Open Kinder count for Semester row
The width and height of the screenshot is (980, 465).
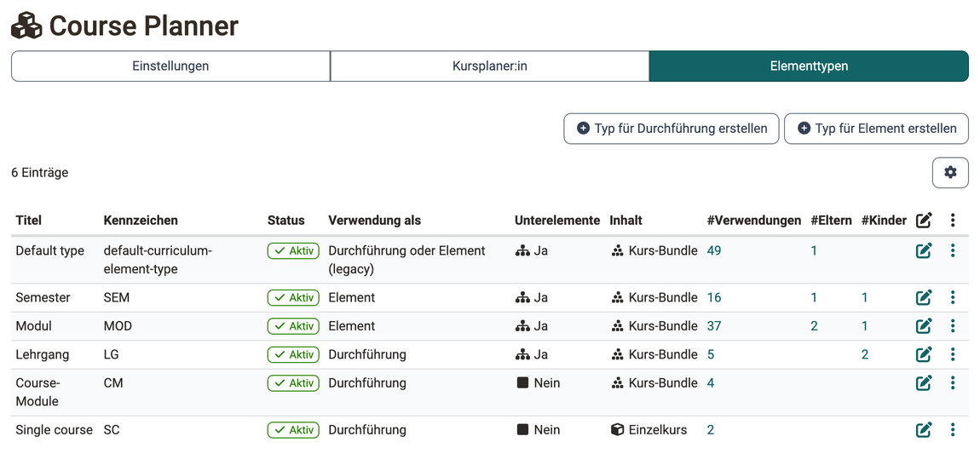[864, 297]
